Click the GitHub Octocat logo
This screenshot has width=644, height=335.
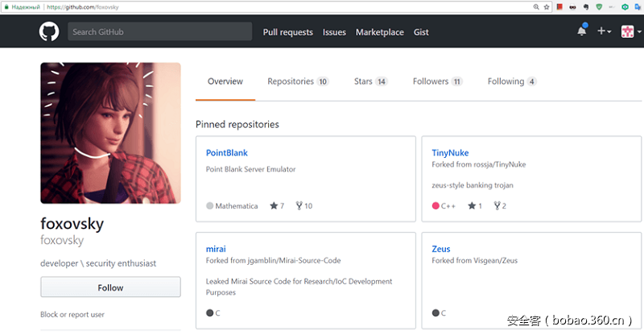click(49, 32)
